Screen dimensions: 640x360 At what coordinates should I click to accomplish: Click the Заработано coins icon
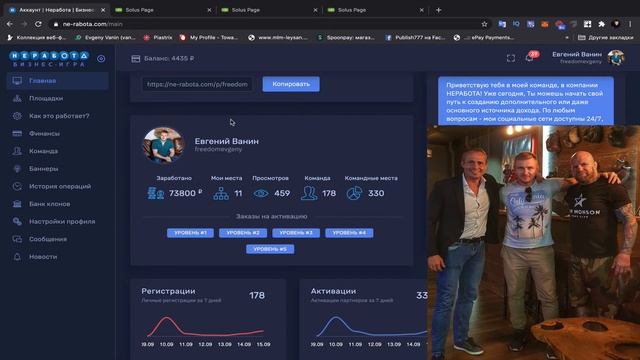(x=156, y=193)
